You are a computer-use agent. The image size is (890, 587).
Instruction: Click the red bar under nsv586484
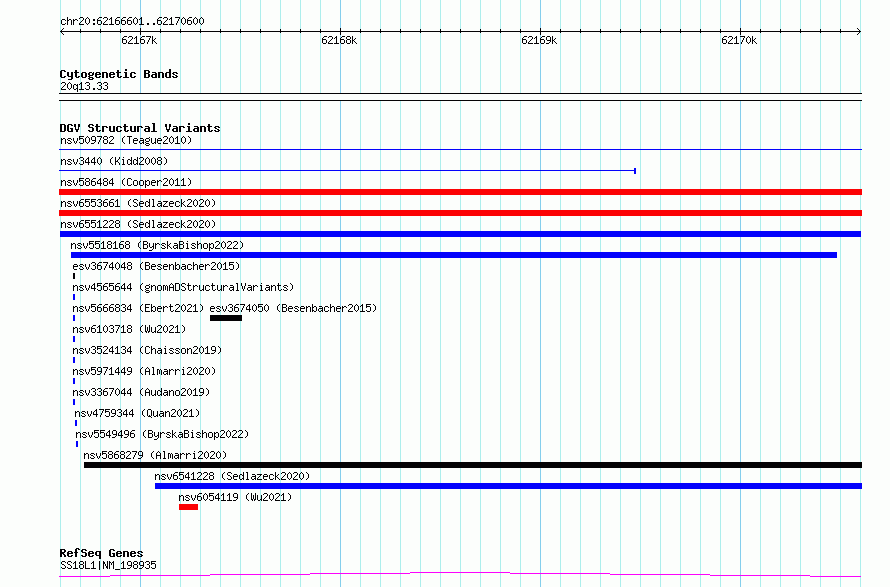(460, 192)
